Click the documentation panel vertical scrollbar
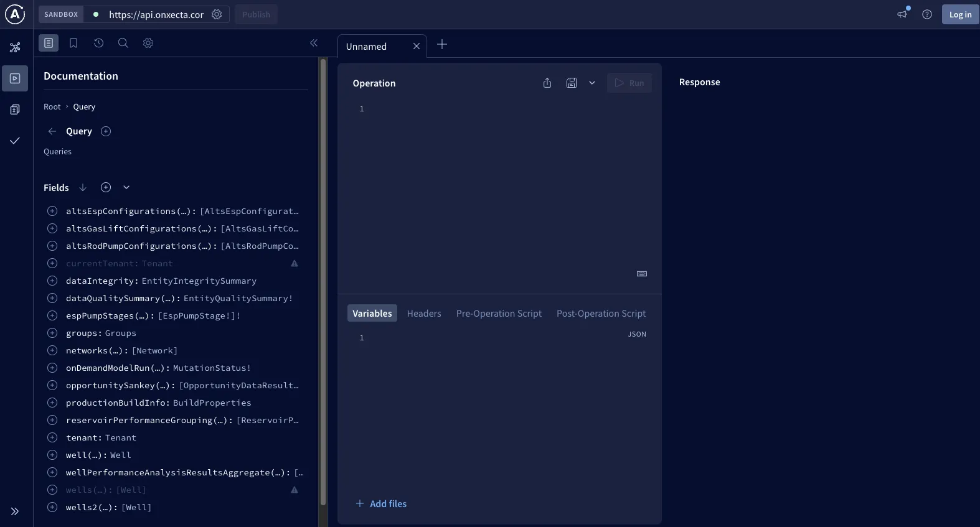This screenshot has width=980, height=527. point(323,282)
